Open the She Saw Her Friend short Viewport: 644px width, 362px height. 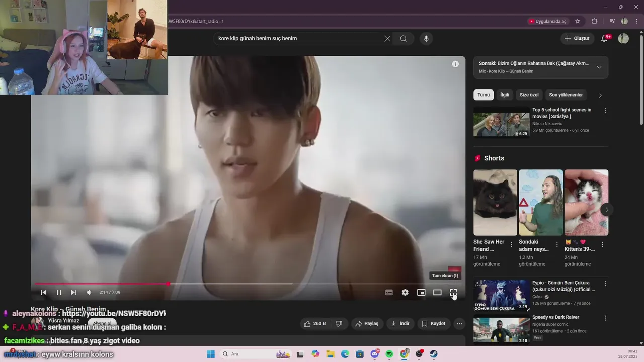495,203
